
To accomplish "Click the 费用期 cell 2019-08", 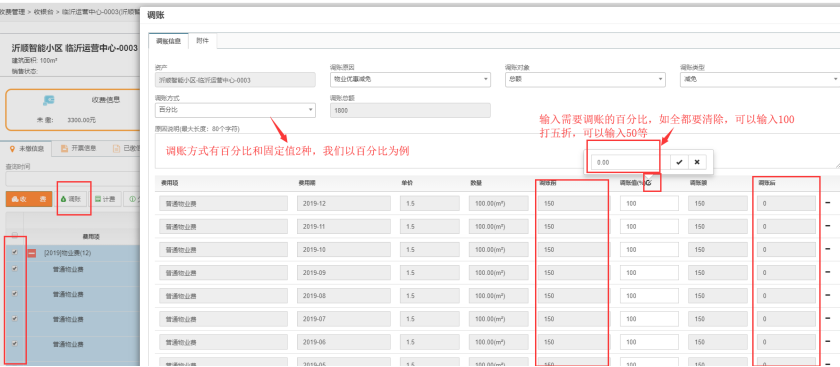I will coord(345,296).
